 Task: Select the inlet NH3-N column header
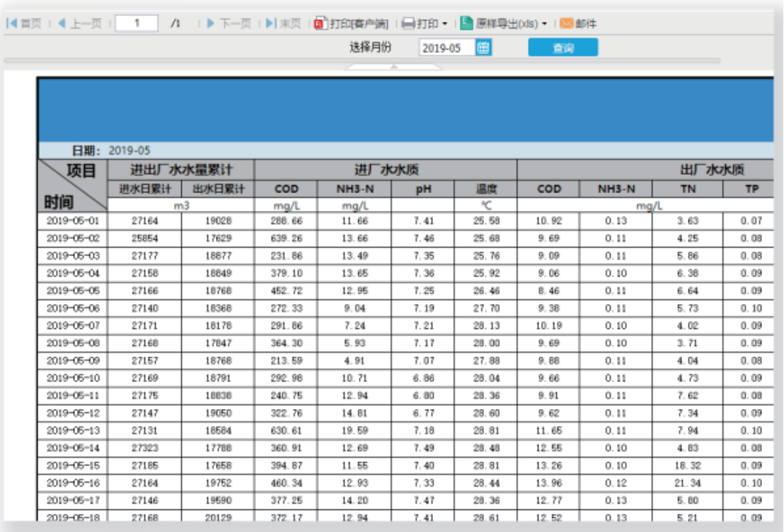pos(354,188)
